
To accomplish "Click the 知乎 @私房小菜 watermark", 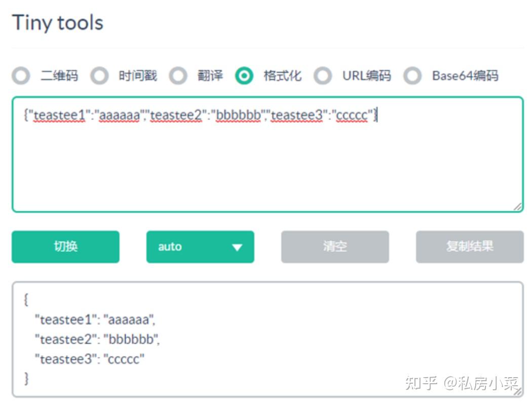I will (x=461, y=383).
